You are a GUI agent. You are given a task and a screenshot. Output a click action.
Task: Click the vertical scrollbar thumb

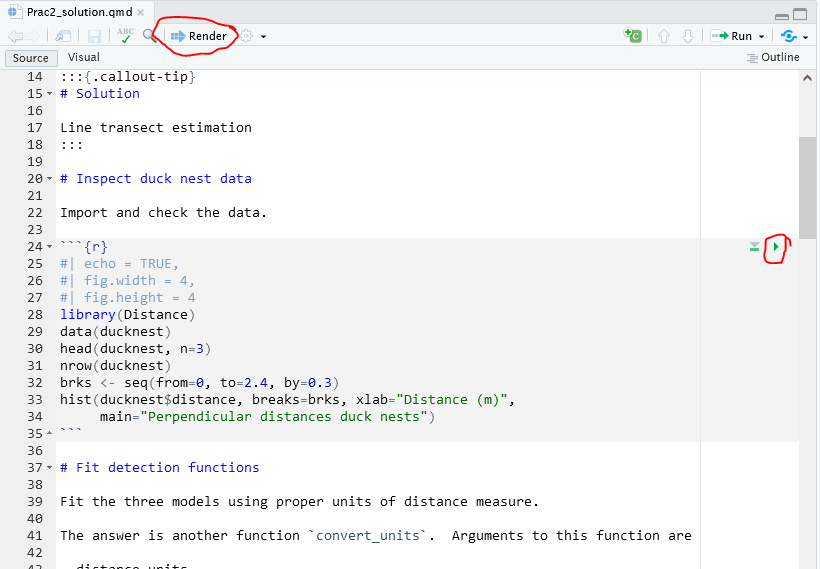click(x=807, y=187)
